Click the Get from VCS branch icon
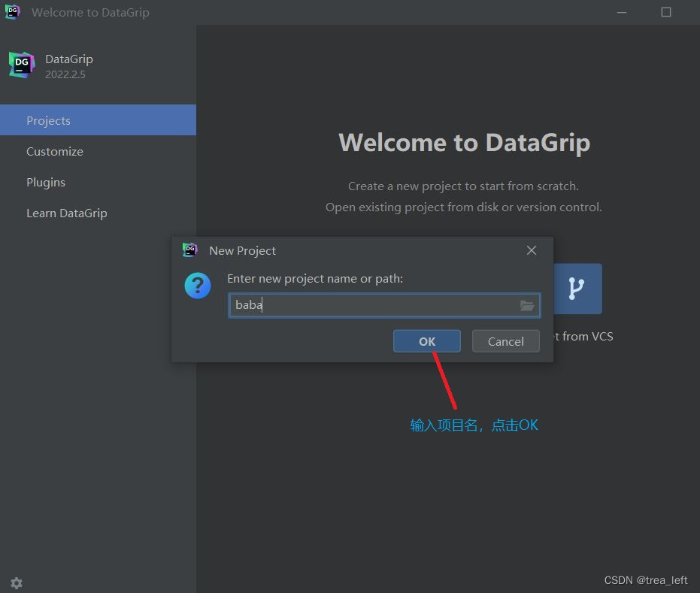Screen dimensions: 700x593 577,289
